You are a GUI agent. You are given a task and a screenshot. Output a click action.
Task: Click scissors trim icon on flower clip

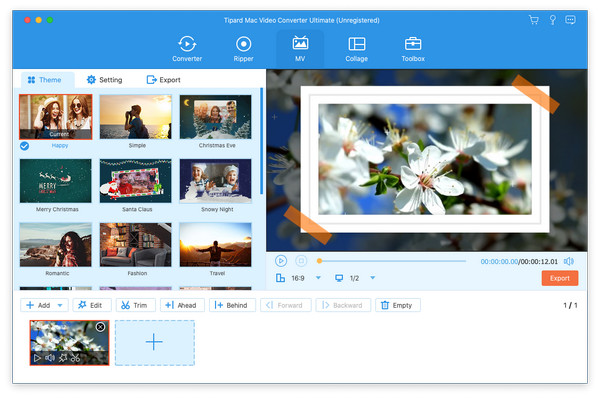click(x=75, y=358)
